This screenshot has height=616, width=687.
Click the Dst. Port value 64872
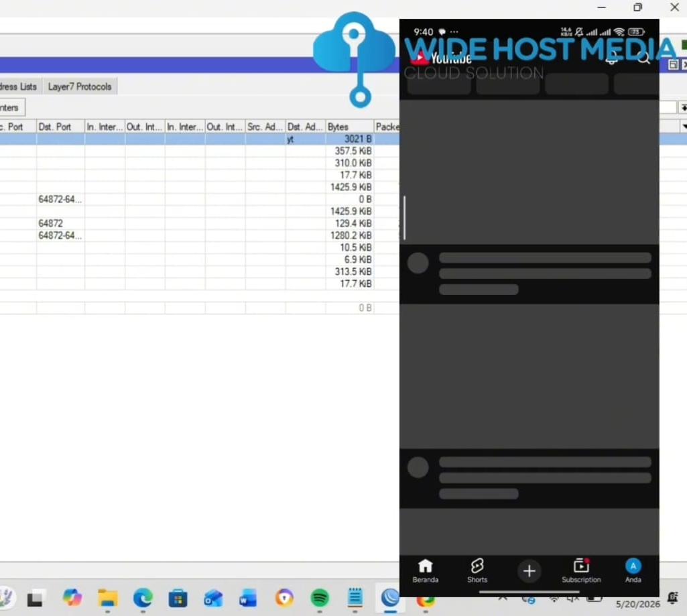click(51, 223)
